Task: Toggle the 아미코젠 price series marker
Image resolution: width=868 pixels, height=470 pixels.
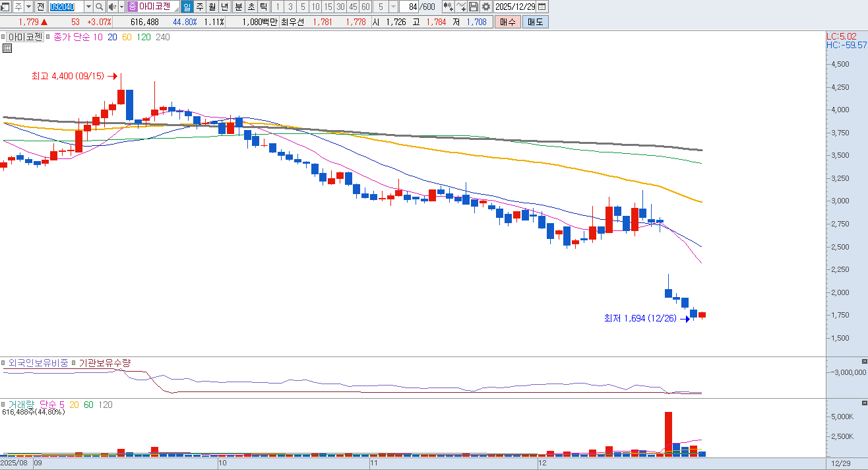Action: [x=3, y=37]
